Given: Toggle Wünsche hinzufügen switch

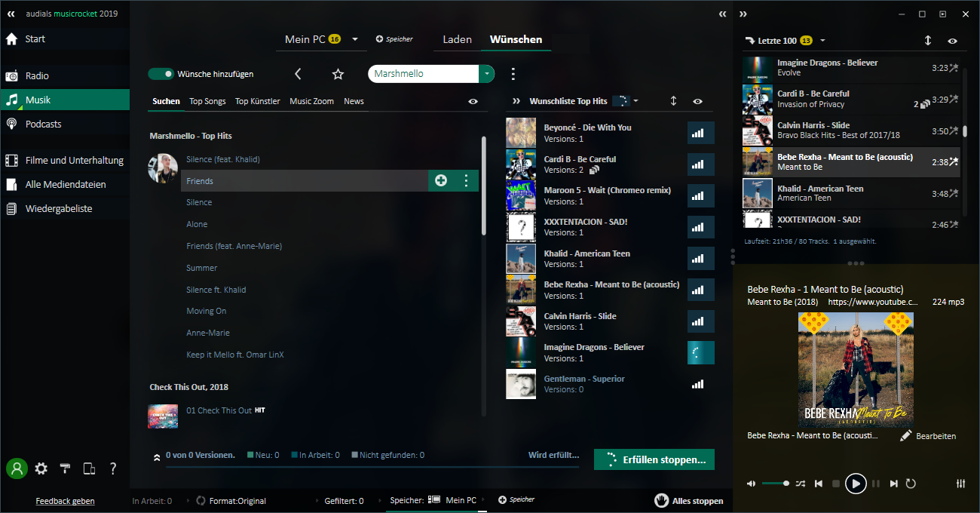Looking at the screenshot, I should pos(161,74).
